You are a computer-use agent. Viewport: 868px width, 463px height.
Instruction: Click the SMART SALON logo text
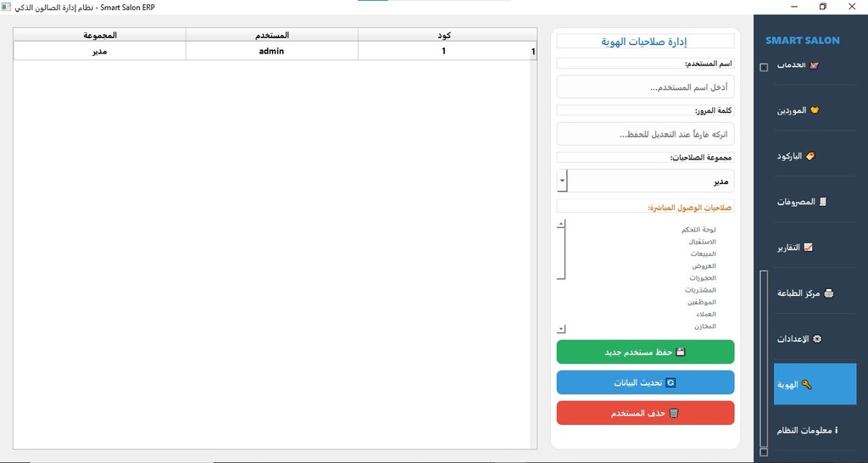[x=802, y=41]
